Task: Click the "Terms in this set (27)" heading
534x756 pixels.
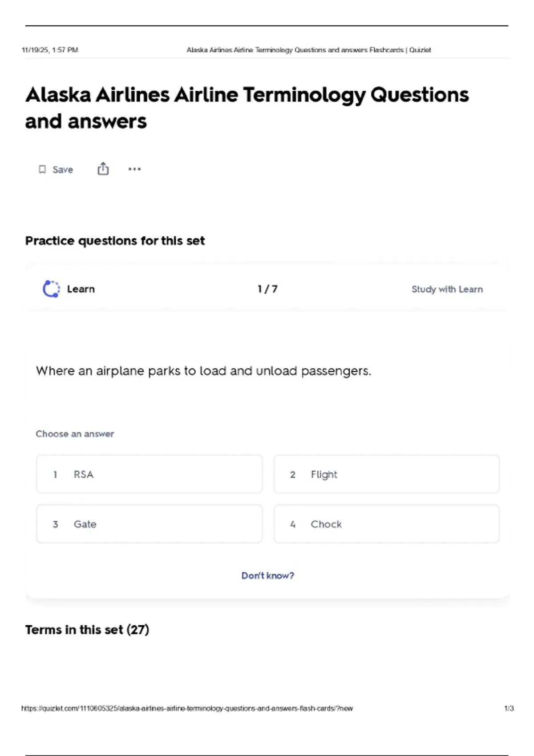Action: pos(87,630)
